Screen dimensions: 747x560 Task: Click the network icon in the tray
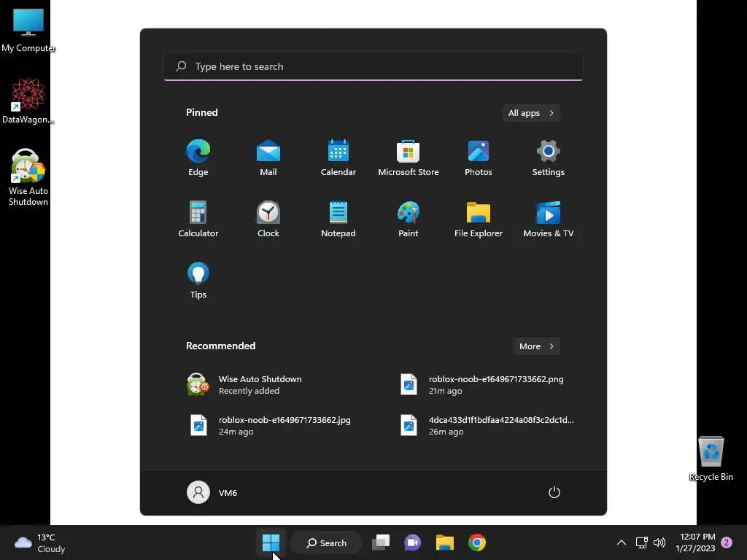[642, 542]
